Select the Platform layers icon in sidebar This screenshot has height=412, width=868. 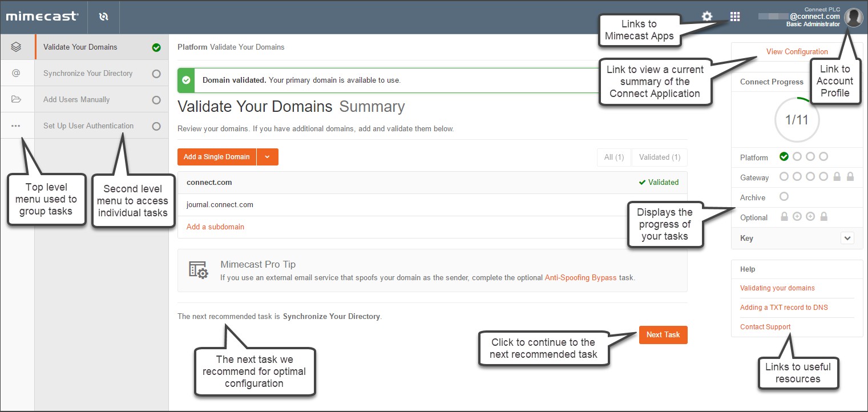pos(17,47)
